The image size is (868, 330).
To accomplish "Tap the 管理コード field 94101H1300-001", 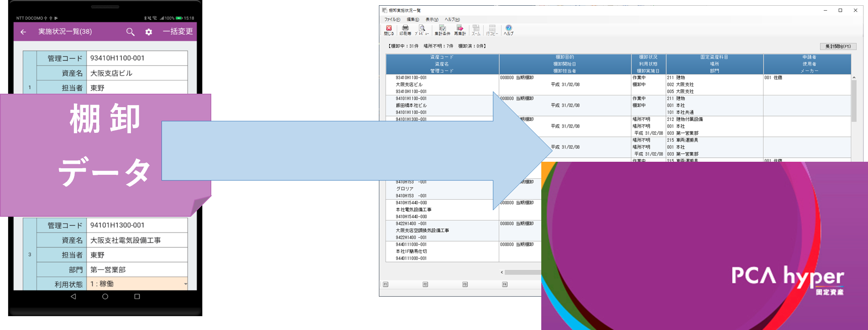I will pyautogui.click(x=137, y=225).
